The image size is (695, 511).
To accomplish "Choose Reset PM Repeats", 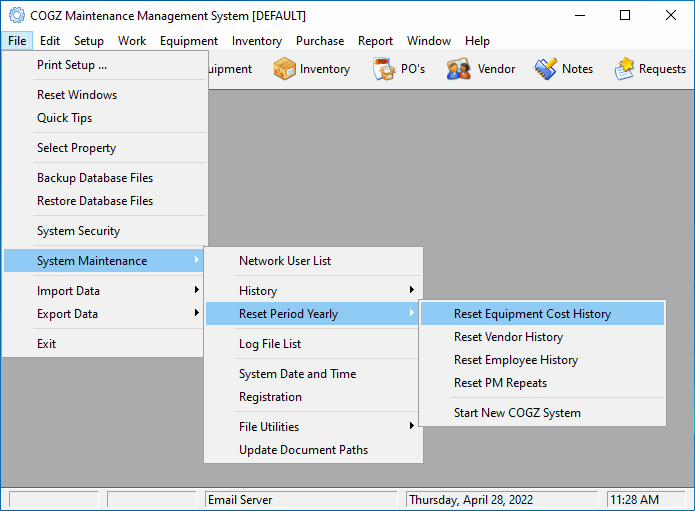I will coord(543,383).
